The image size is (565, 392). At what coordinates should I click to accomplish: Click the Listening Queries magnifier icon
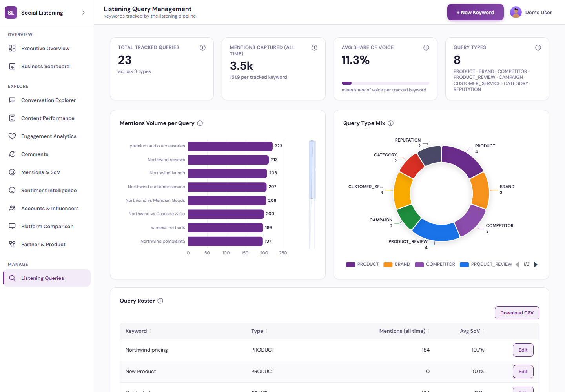pyautogui.click(x=12, y=278)
